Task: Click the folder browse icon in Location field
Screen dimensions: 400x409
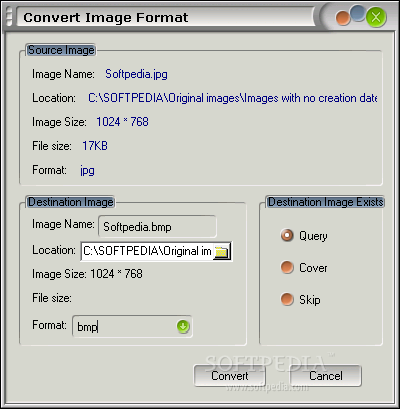Action: click(221, 252)
